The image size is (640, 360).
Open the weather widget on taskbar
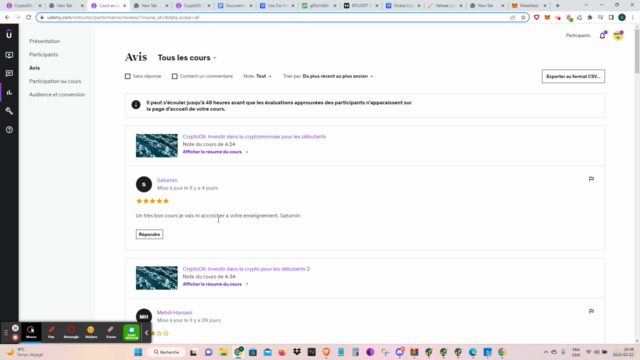[24, 352]
